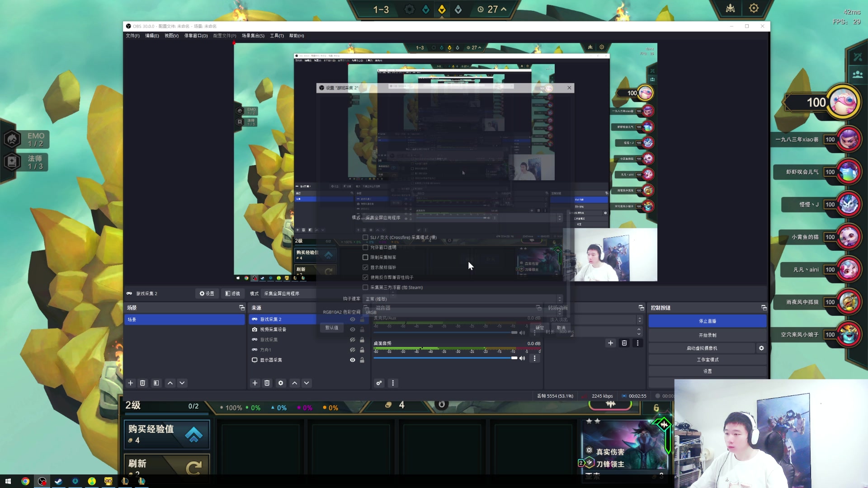868x488 pixels.
Task: Open the 文件(F) menu
Action: (132, 36)
